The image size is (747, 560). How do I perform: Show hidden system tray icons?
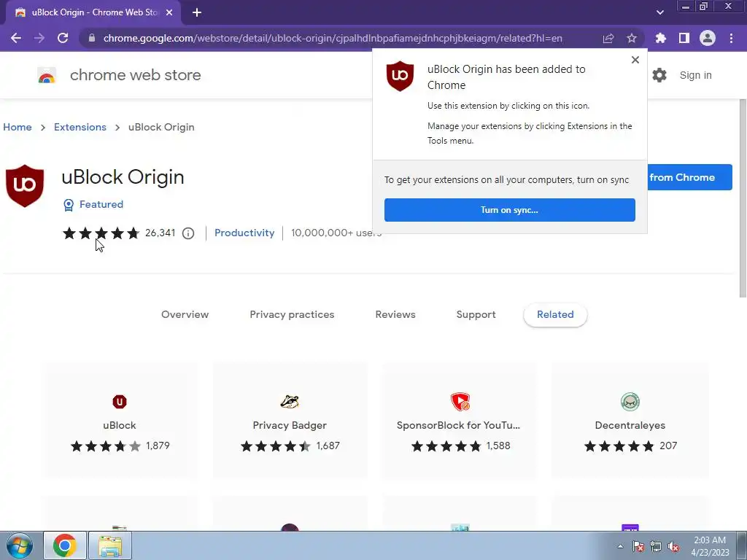[620, 546]
